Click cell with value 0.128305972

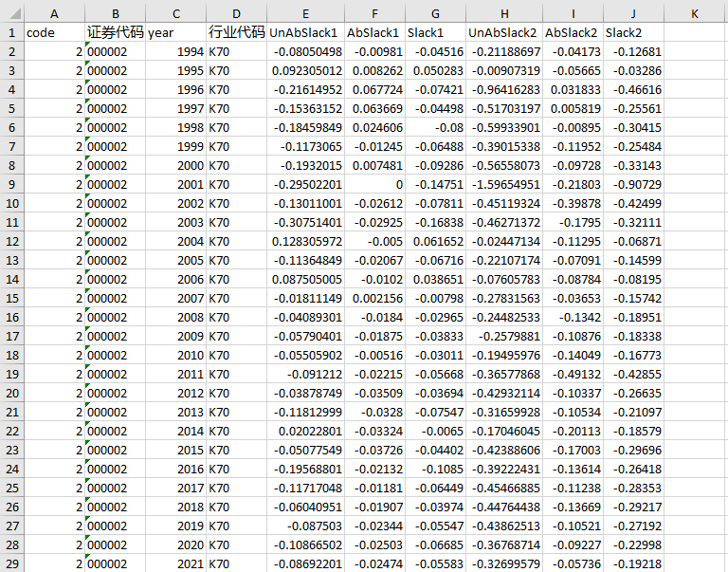[x=305, y=242]
